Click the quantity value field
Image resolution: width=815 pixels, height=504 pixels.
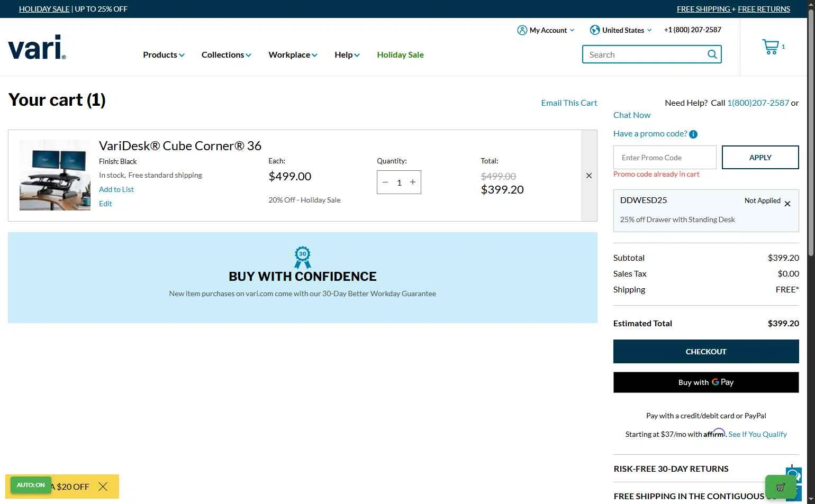[399, 182]
